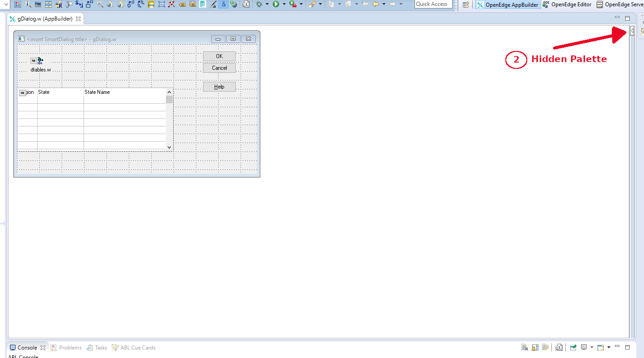The image size is (644, 358).
Task: Click the Open Perspective icon
Action: 466,4
